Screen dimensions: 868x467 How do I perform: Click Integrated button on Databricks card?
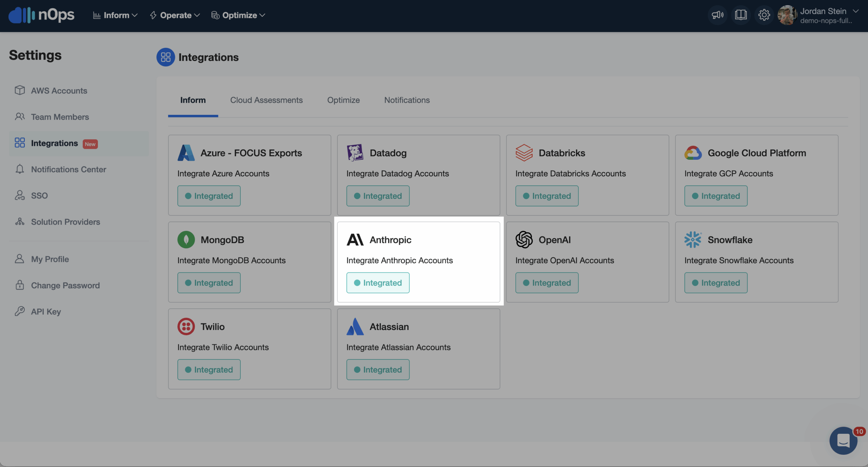pos(547,196)
